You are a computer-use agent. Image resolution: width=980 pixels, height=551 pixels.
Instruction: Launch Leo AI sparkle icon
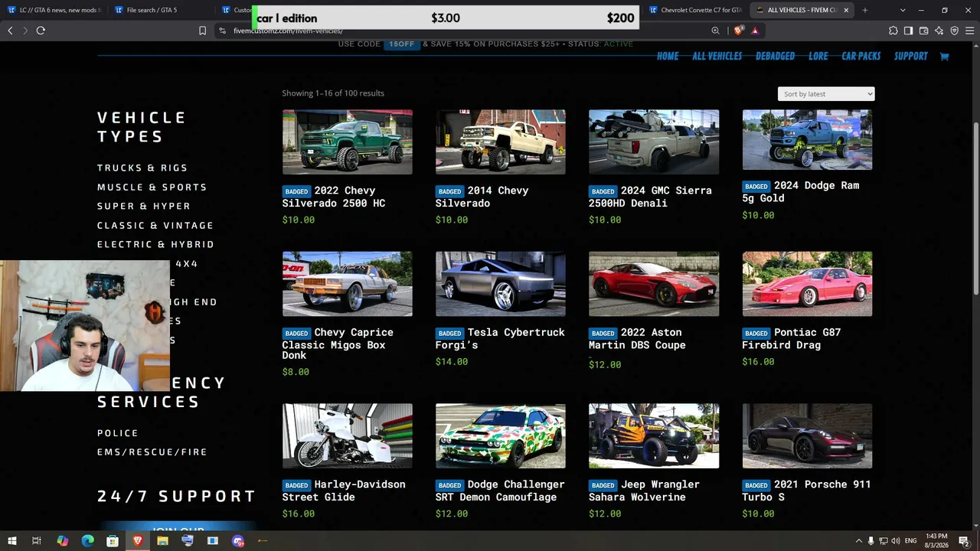click(x=939, y=31)
